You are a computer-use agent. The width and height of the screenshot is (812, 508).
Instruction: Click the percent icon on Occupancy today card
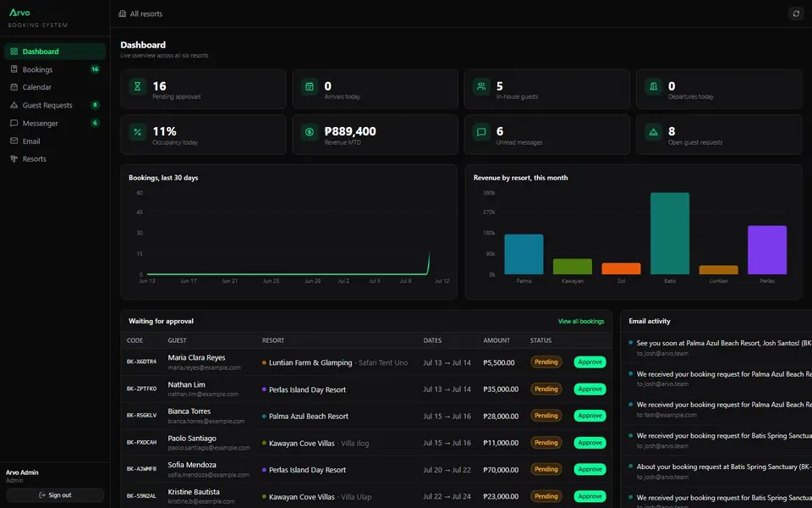(137, 132)
